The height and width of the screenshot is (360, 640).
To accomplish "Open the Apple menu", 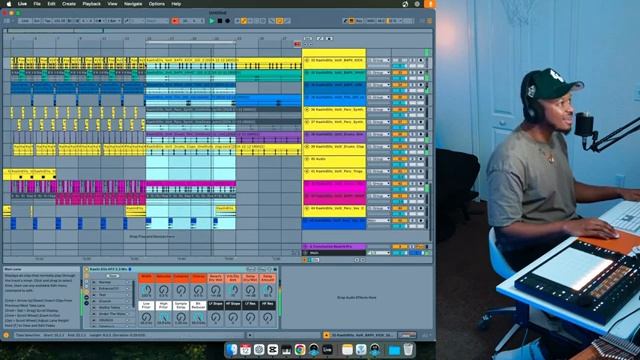I will point(8,4).
